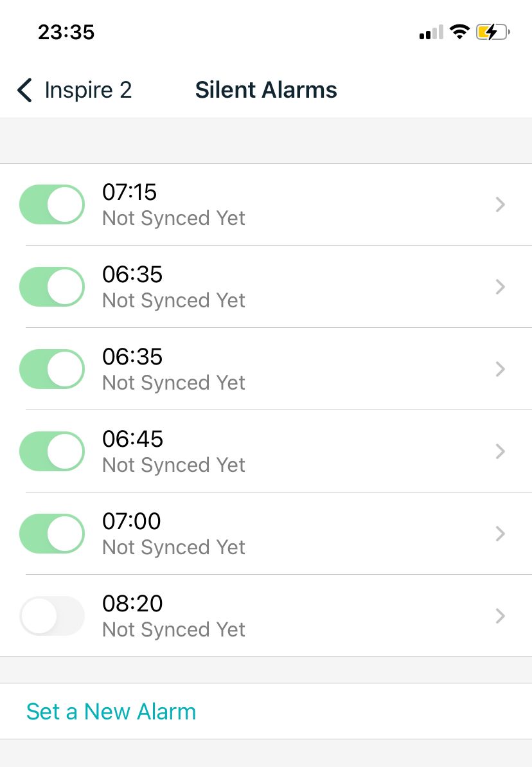Go back via the Inspire 2 label
Screen dimensions: 532x767
click(88, 91)
